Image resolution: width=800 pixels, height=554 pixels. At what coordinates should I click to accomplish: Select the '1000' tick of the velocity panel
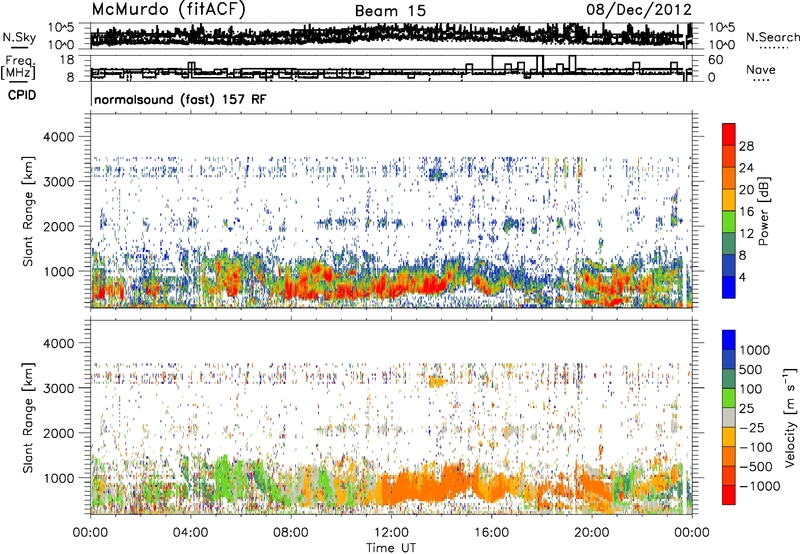click(x=59, y=477)
